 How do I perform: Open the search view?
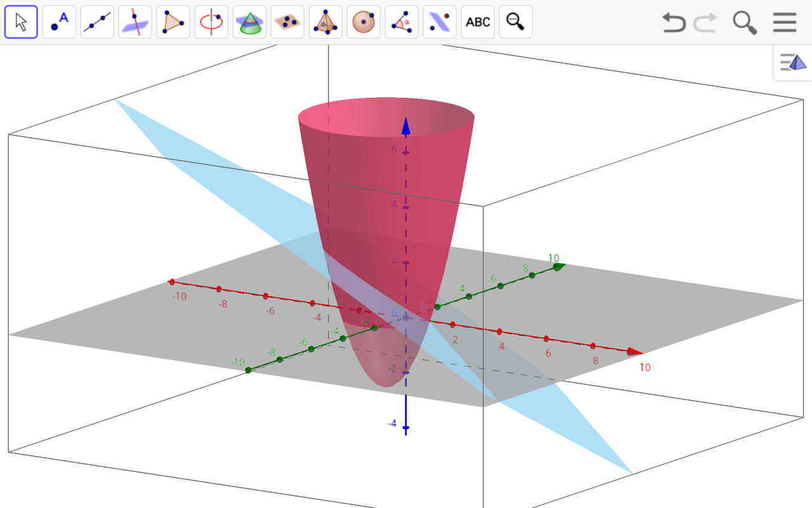(x=745, y=23)
